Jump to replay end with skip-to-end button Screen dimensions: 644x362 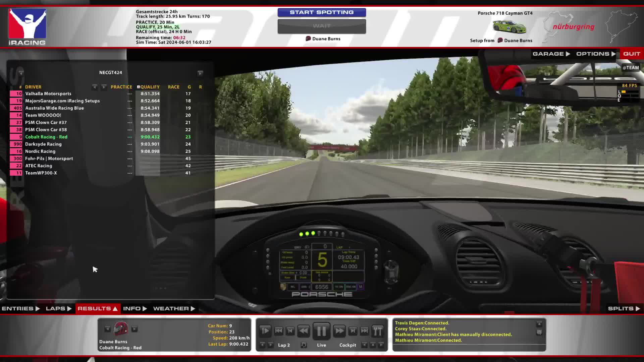(365, 331)
